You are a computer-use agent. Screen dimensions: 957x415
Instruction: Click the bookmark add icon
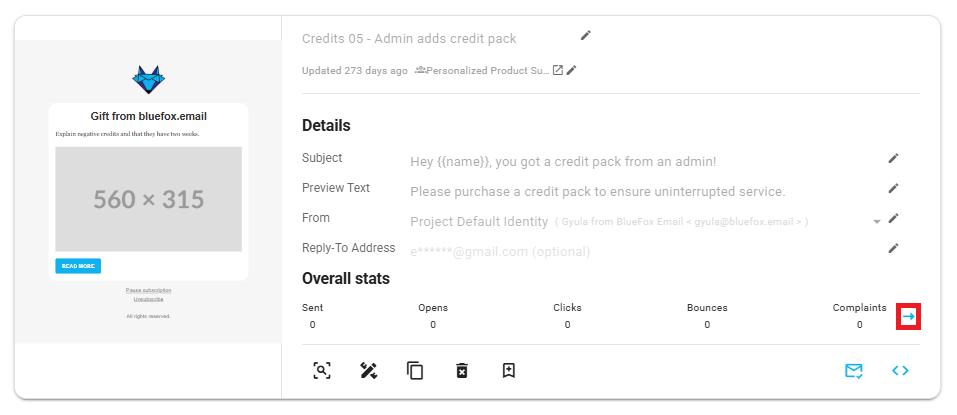[508, 371]
